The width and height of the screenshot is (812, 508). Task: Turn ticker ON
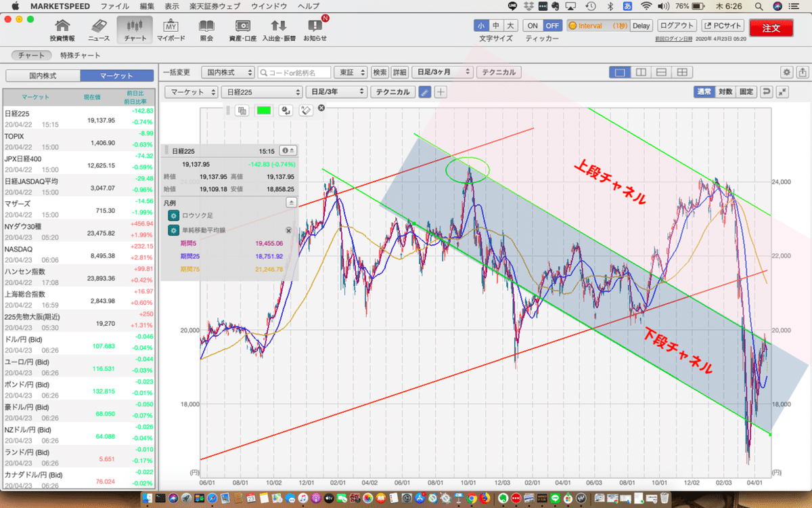tap(533, 26)
